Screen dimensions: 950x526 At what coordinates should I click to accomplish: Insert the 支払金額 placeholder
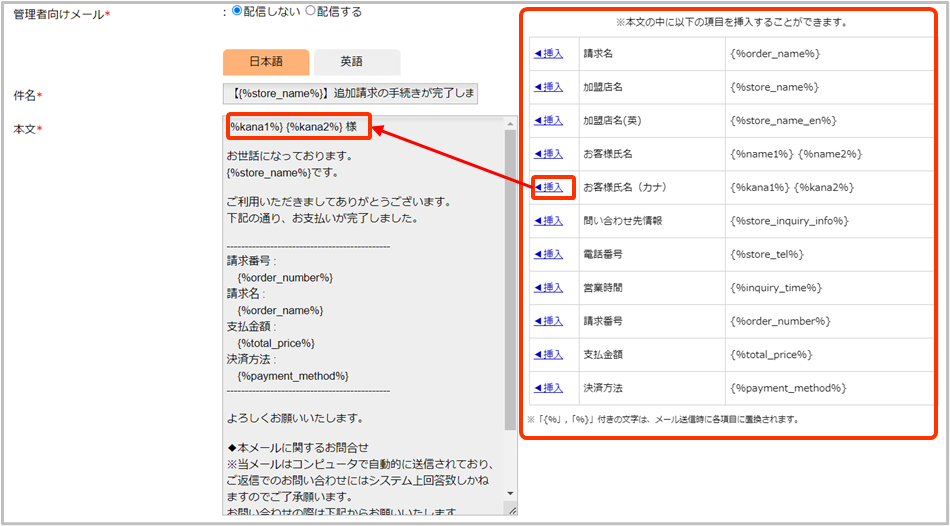click(548, 355)
